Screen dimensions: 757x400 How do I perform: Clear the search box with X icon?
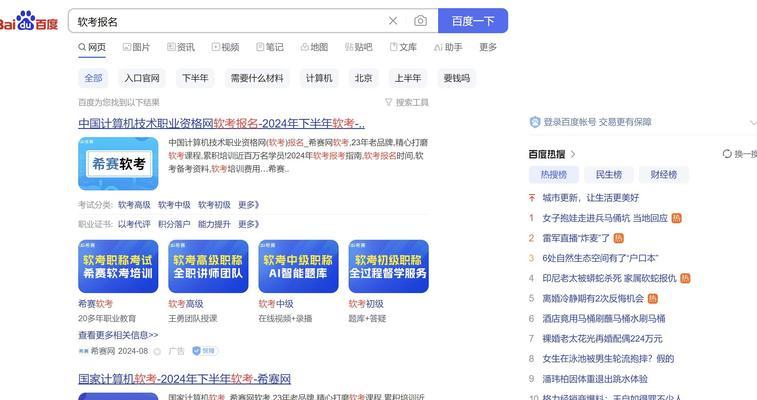[393, 21]
